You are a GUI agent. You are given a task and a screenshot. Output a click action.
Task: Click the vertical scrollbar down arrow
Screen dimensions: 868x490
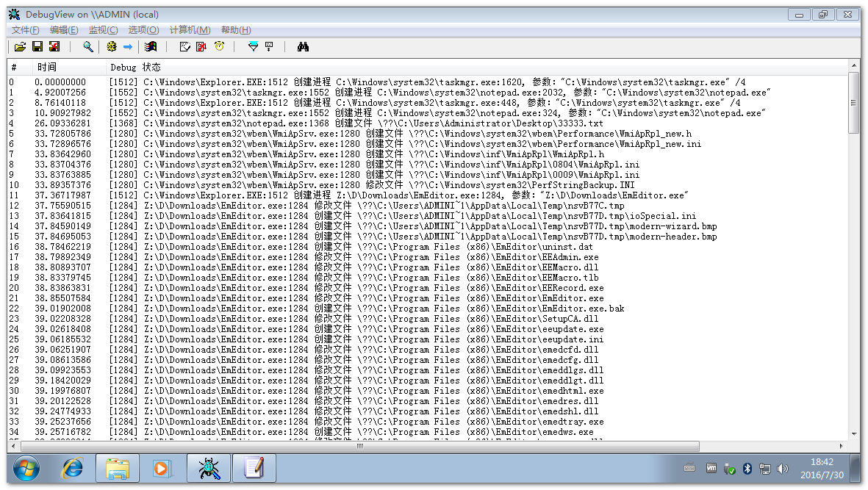[854, 434]
